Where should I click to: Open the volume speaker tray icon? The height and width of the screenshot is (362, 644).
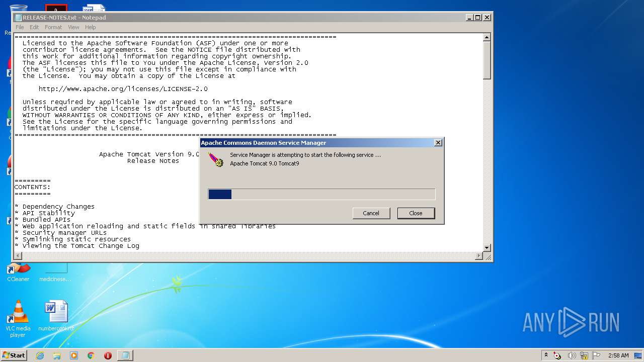click(572, 355)
